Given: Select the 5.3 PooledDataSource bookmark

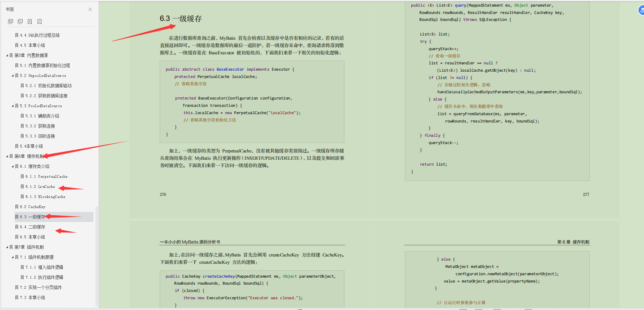Looking at the screenshot, I should (41, 106).
